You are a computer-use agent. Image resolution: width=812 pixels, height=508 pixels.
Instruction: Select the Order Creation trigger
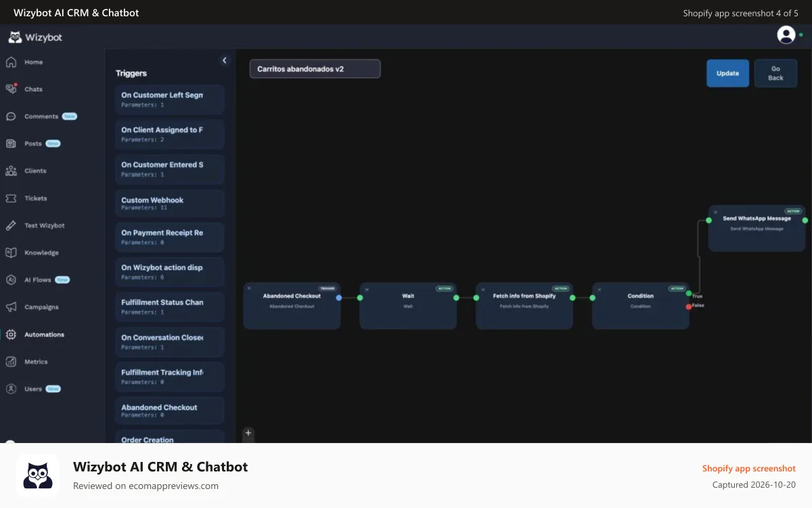click(x=169, y=437)
